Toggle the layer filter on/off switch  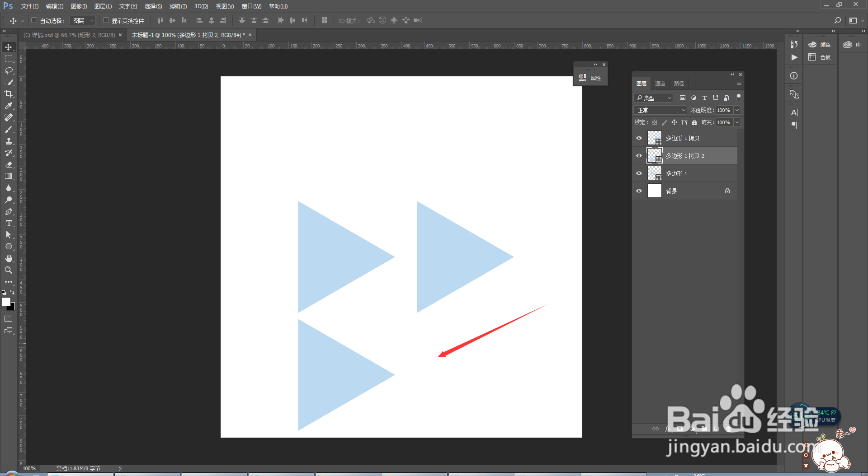point(739,97)
